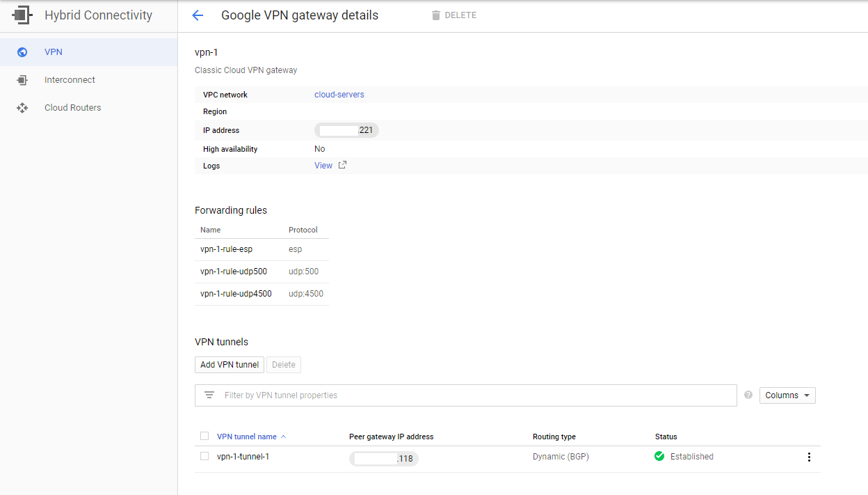Click the trash icon to delete gateway

pyautogui.click(x=436, y=15)
